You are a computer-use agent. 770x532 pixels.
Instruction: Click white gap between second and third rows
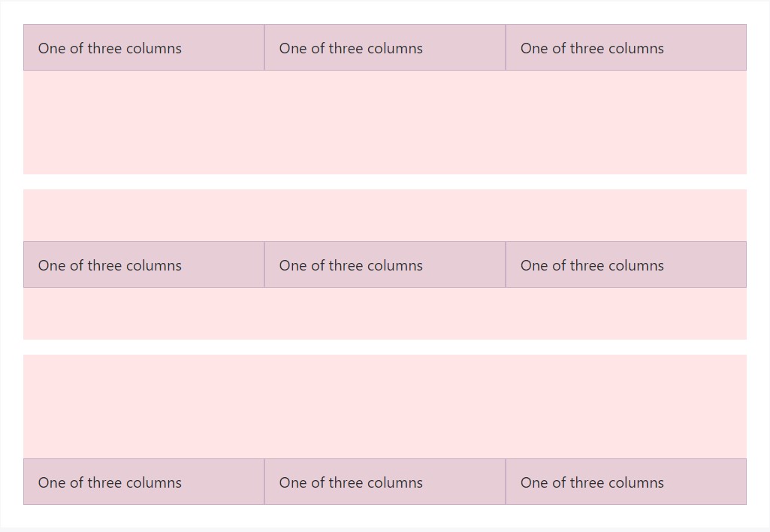pos(385,347)
